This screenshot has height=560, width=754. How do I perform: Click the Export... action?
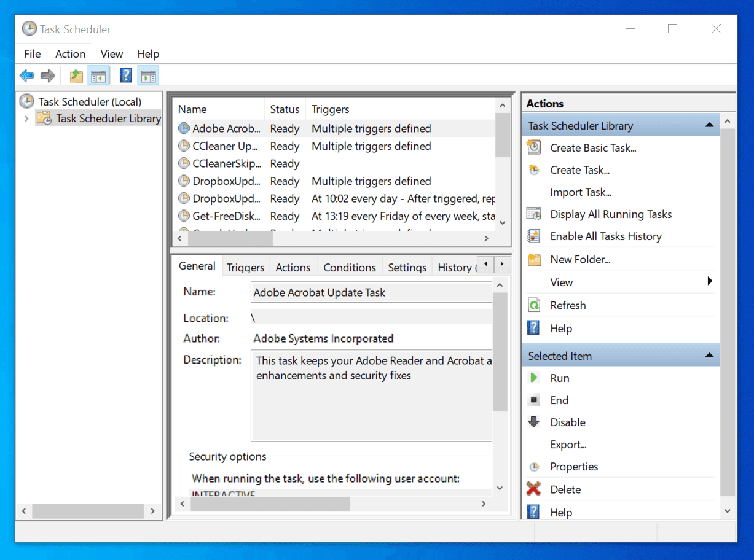click(568, 445)
